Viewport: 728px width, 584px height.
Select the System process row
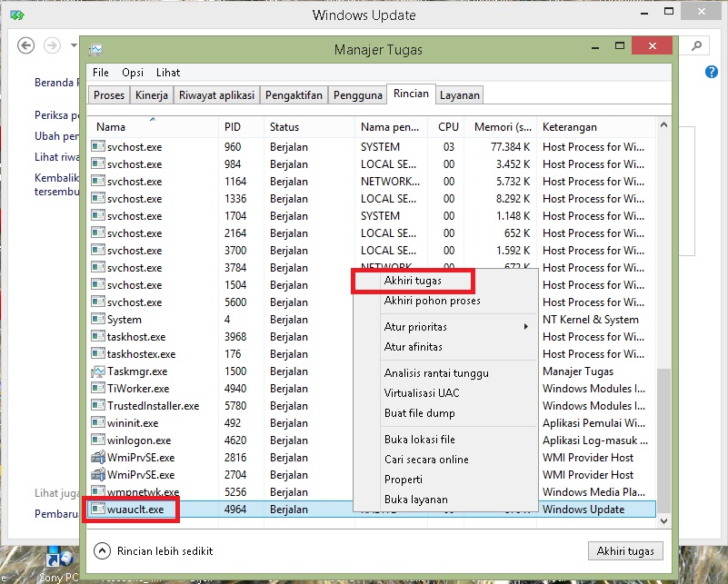click(x=123, y=319)
